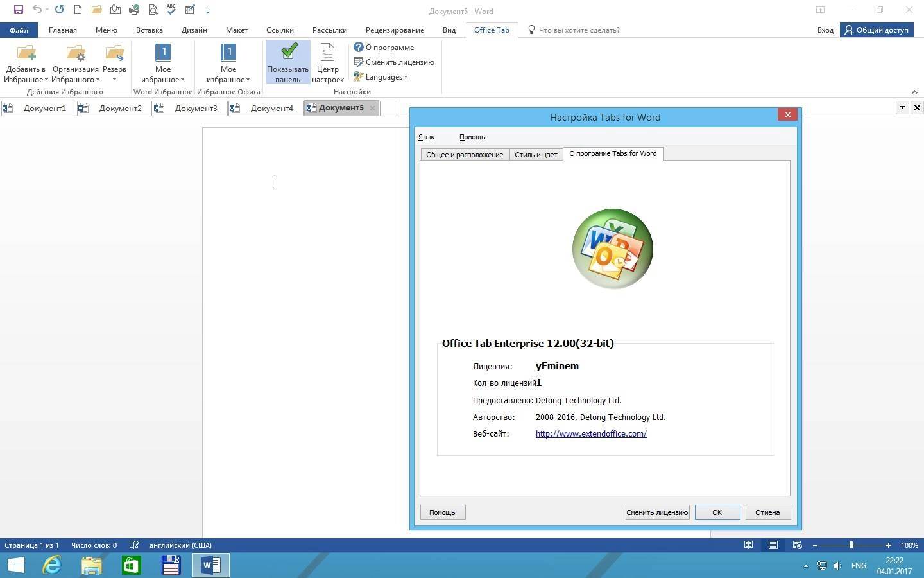Click the proofing icon in status bar
This screenshot has height=578, width=924.
[134, 545]
